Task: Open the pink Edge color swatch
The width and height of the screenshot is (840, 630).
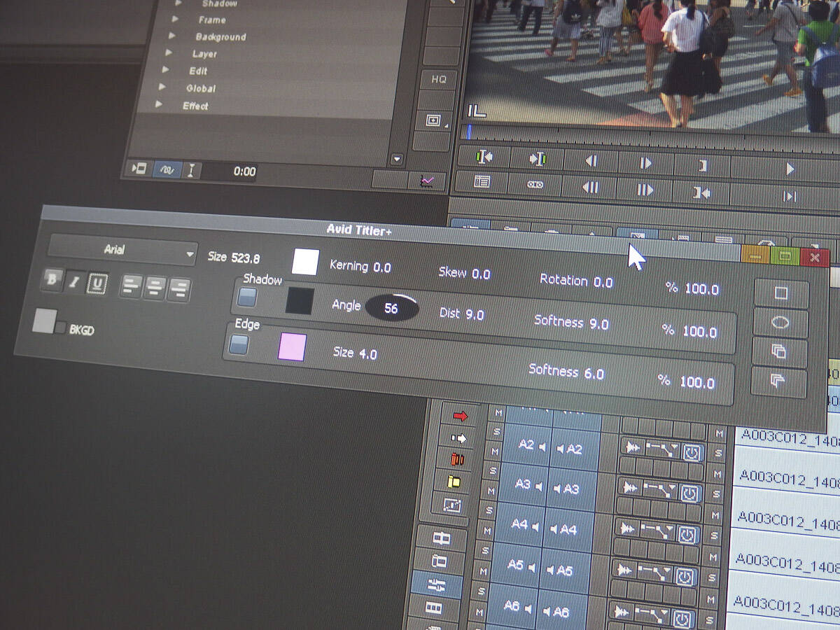Action: pos(292,347)
